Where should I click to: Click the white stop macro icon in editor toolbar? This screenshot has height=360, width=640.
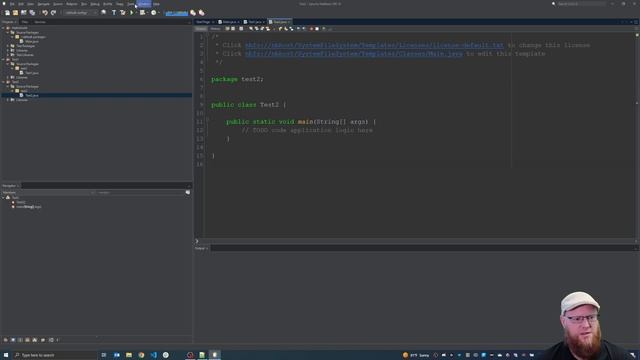click(317, 29)
